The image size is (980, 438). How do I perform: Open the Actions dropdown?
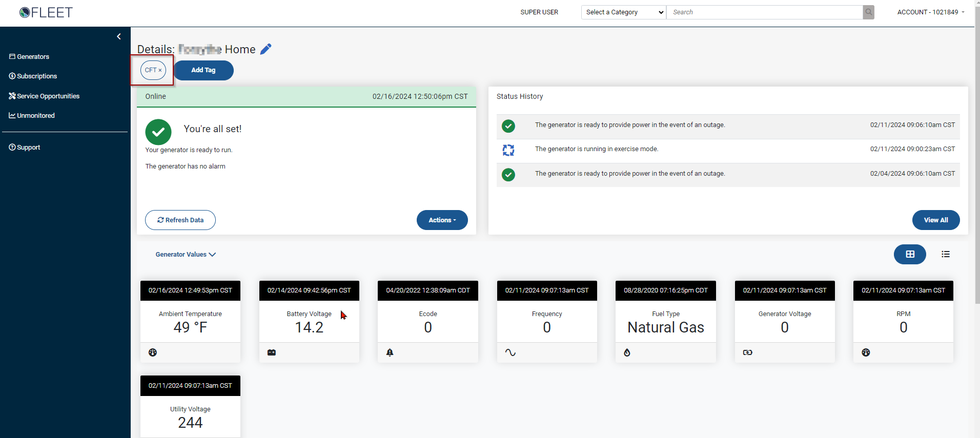(442, 220)
